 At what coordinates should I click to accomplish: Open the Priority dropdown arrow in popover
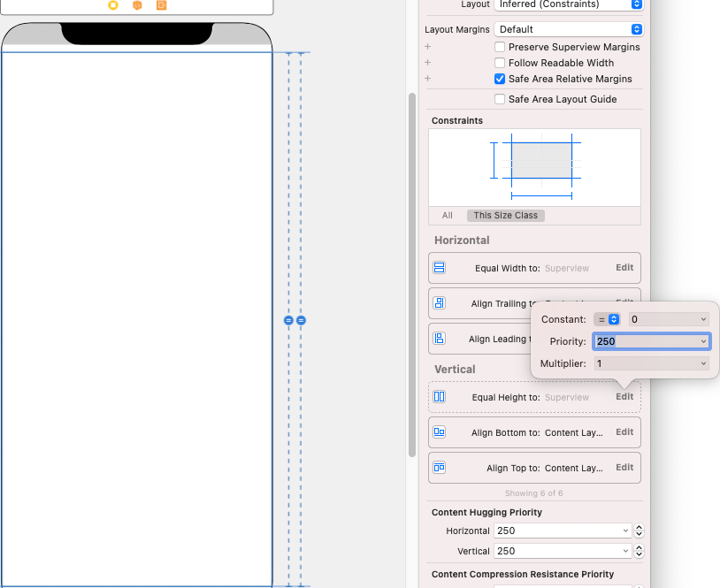point(703,341)
